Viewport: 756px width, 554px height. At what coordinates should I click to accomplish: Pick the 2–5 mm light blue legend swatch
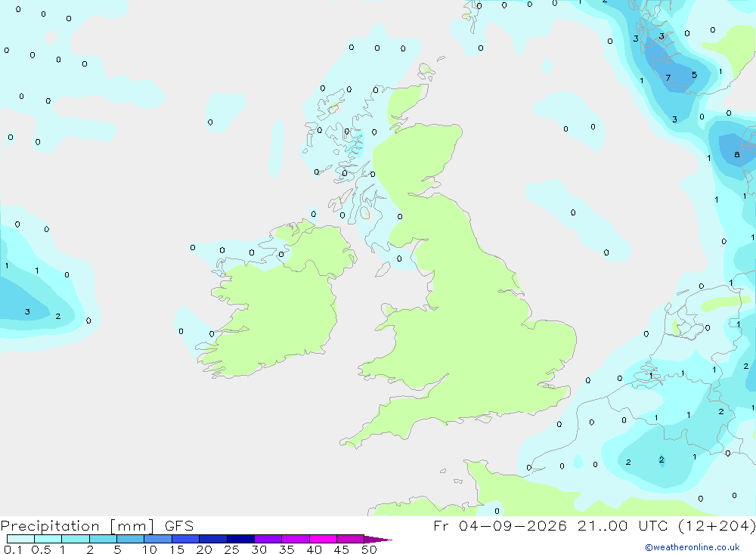click(x=103, y=539)
